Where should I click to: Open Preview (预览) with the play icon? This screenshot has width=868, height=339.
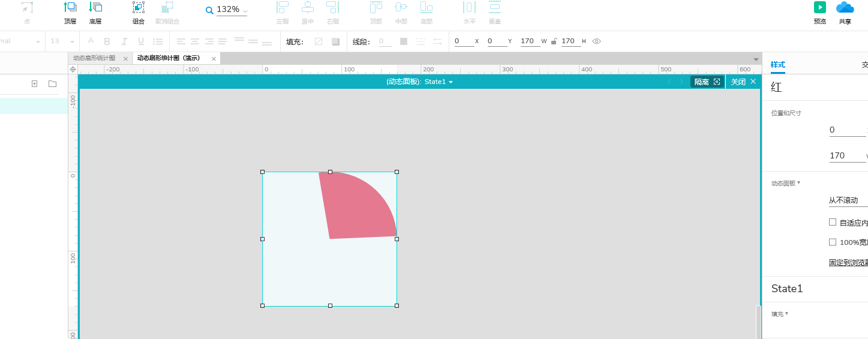click(819, 7)
